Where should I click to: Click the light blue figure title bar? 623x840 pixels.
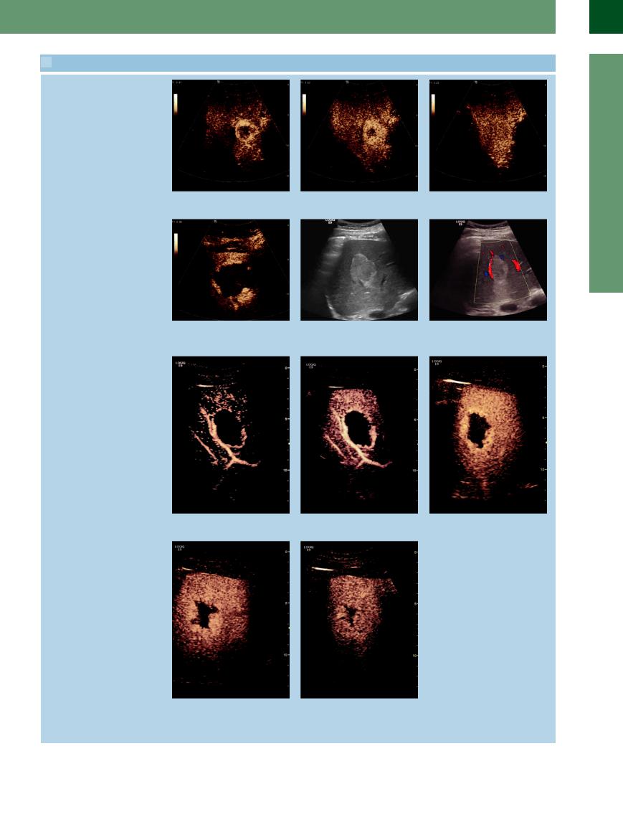298,62
